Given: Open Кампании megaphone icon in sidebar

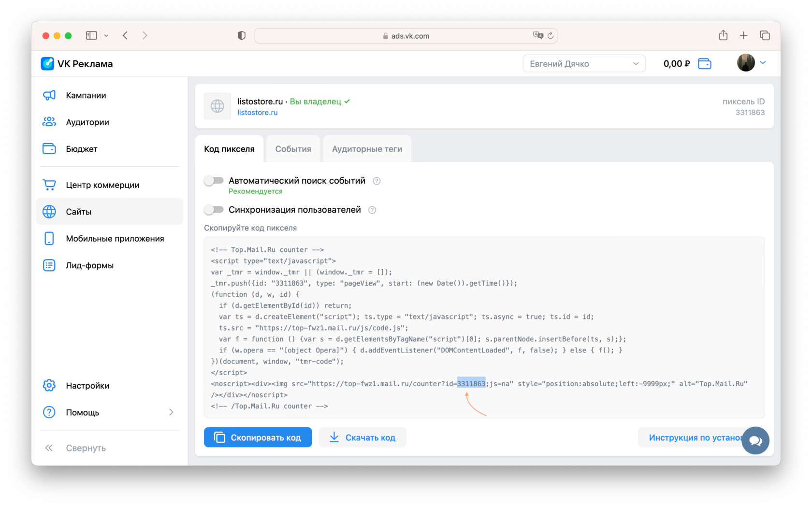Looking at the screenshot, I should 49,95.
